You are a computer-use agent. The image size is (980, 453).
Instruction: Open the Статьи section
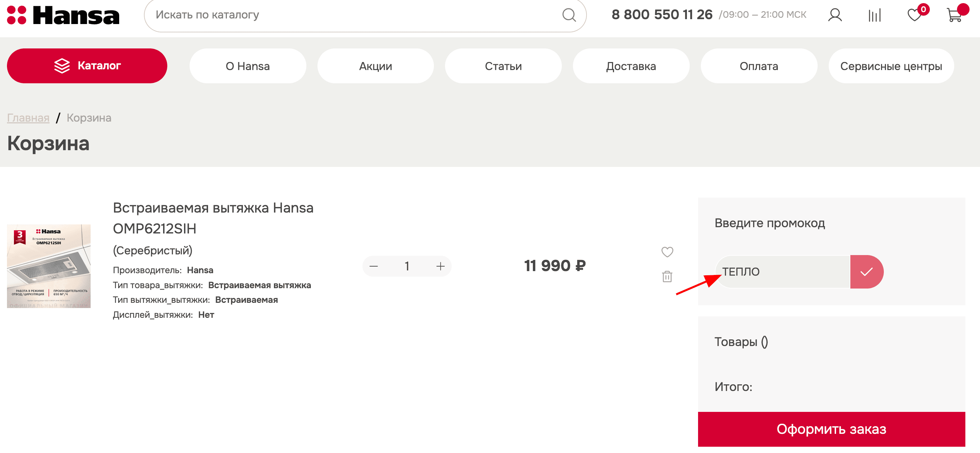[x=503, y=66]
